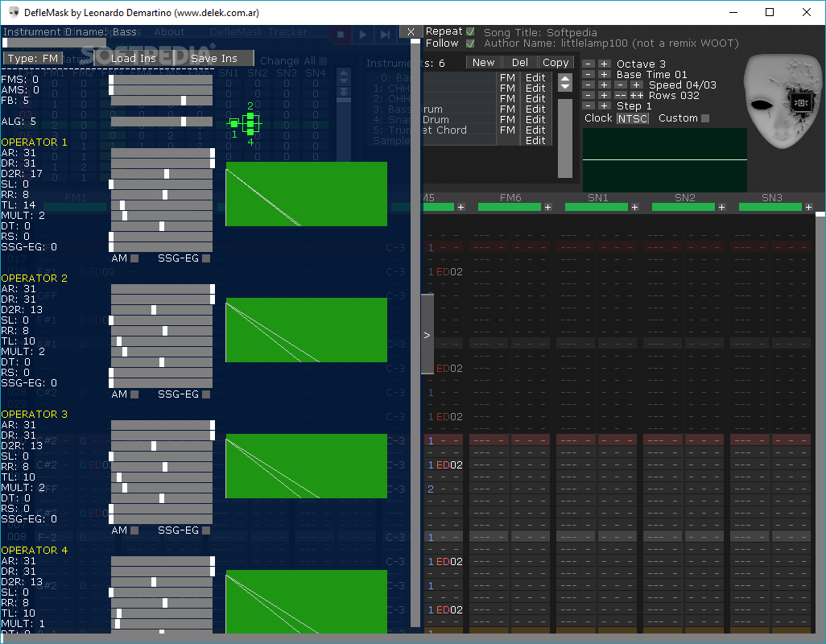This screenshot has width=826, height=644.
Task: Enable SSG-EG checkbox for Operator 2
Action: pyautogui.click(x=206, y=394)
